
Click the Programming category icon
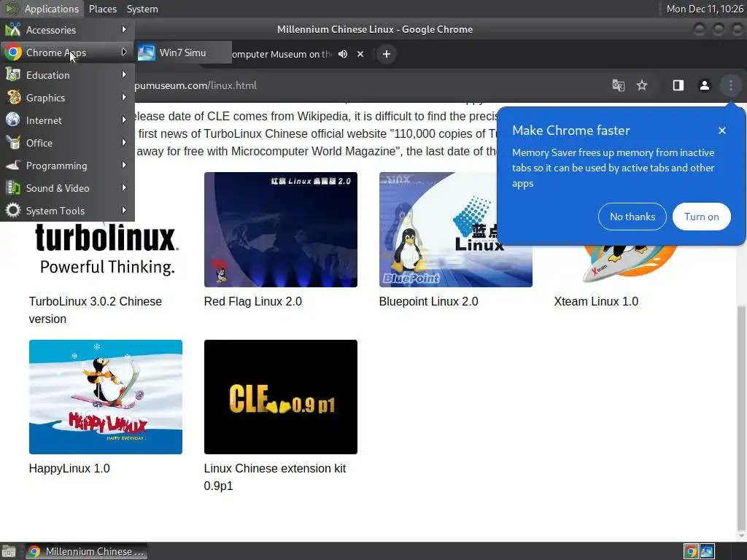13,166
